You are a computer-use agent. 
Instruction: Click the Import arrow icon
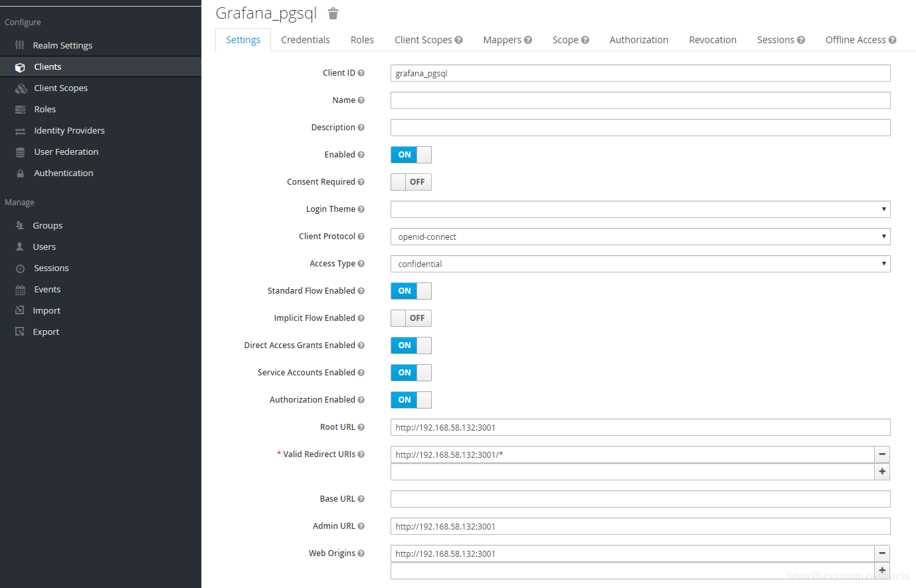[20, 310]
